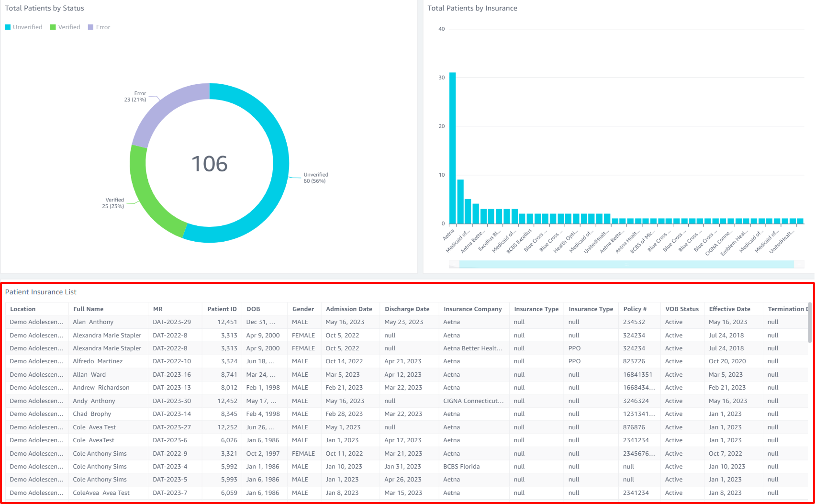Viewport: 815px width, 504px height.
Task: Sort by the Full Name column header
Action: (x=88, y=309)
